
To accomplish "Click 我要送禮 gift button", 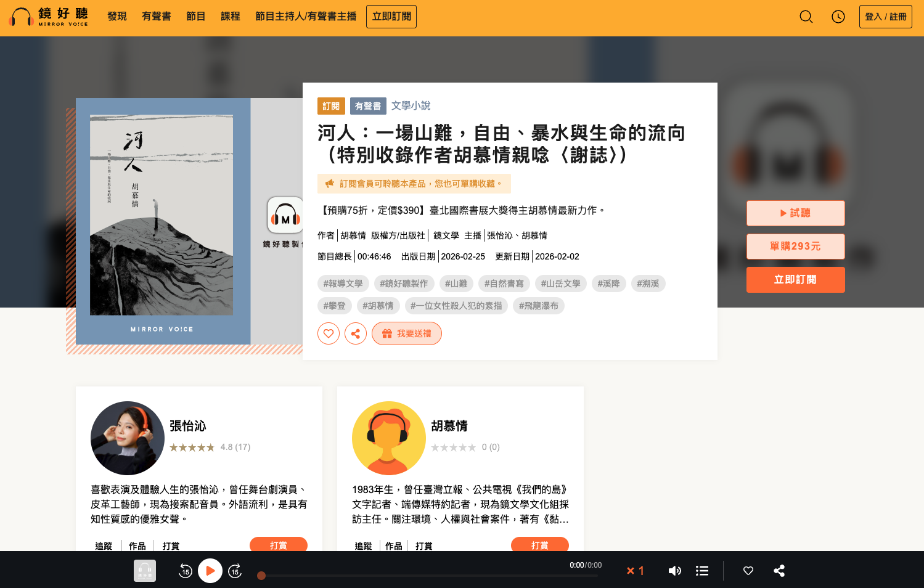I will tap(407, 333).
